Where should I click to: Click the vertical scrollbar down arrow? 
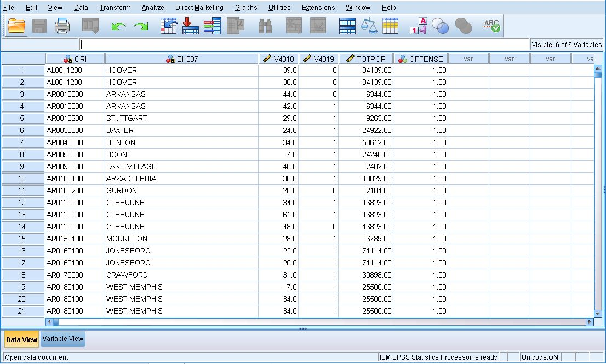click(598, 314)
